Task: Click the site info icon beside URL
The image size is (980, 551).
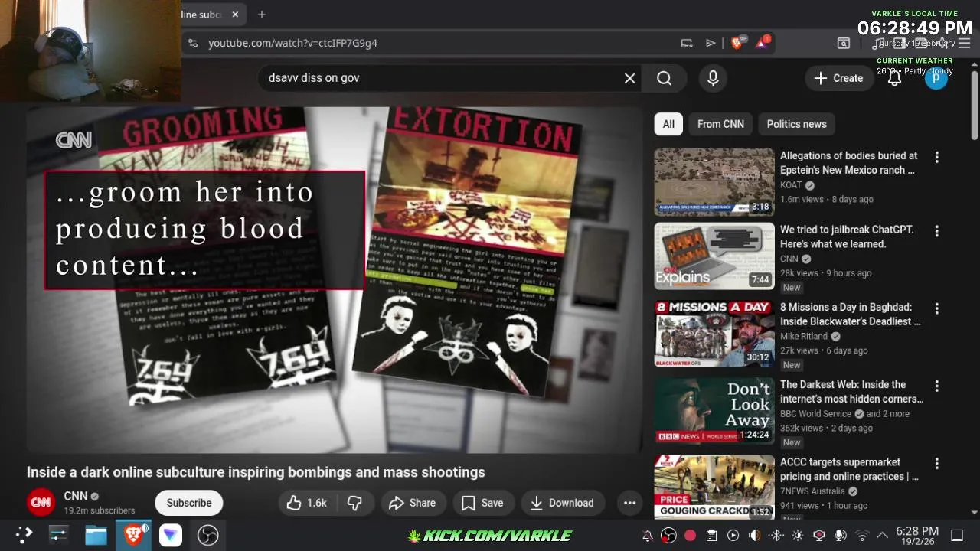Action: pos(194,43)
